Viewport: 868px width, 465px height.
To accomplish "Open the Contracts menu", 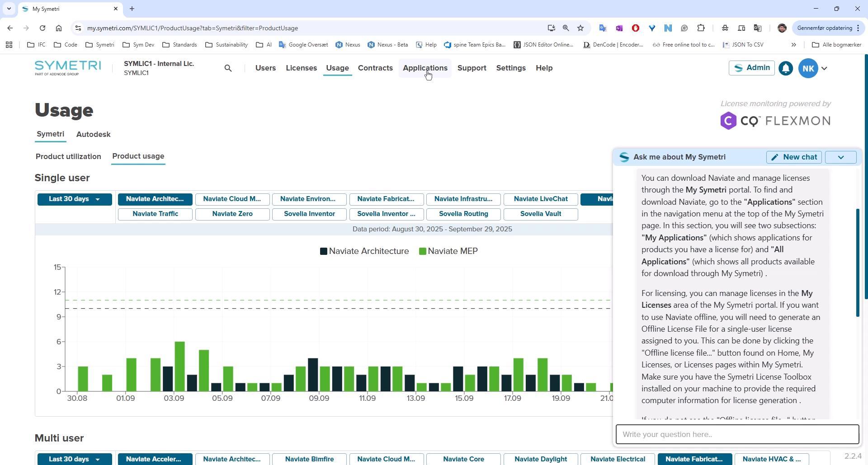I will coord(375,68).
